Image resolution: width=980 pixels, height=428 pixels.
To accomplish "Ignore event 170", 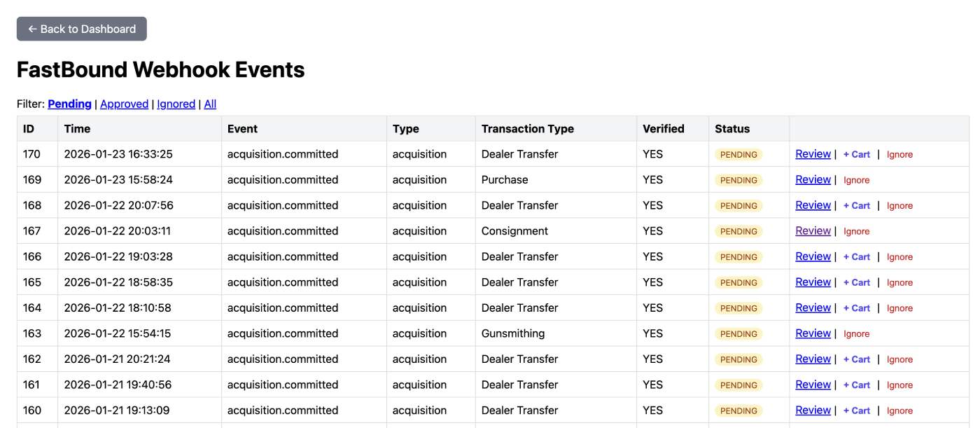I will (x=900, y=153).
